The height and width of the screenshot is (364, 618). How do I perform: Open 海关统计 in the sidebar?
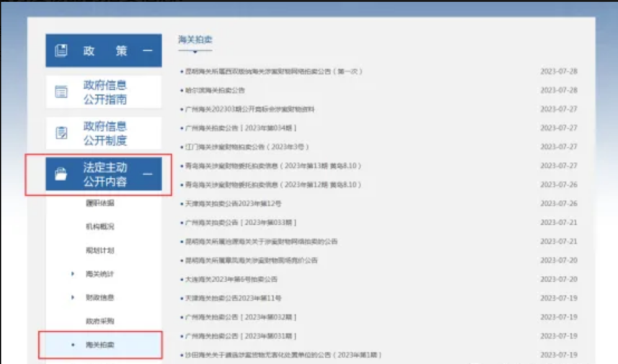[x=100, y=274]
